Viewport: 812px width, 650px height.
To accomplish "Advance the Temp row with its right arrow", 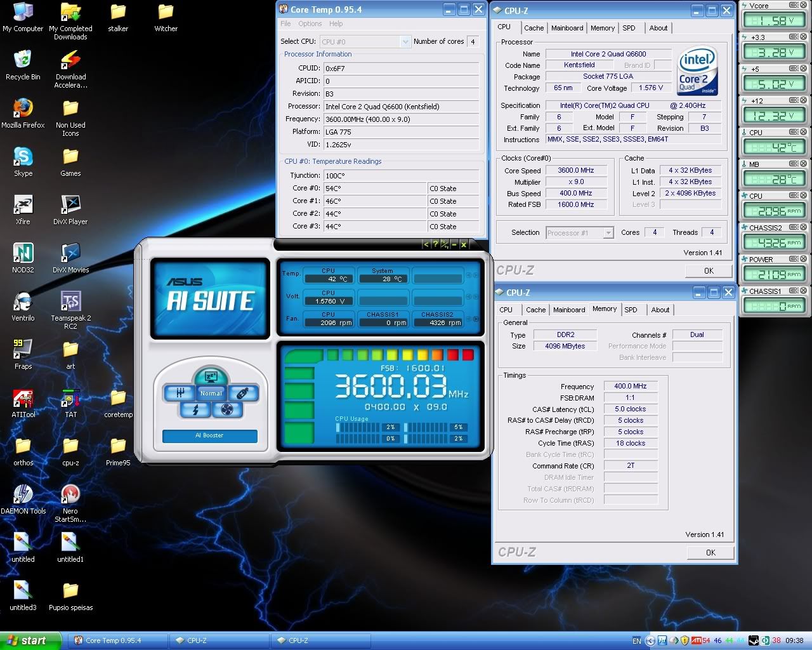I will pos(475,275).
